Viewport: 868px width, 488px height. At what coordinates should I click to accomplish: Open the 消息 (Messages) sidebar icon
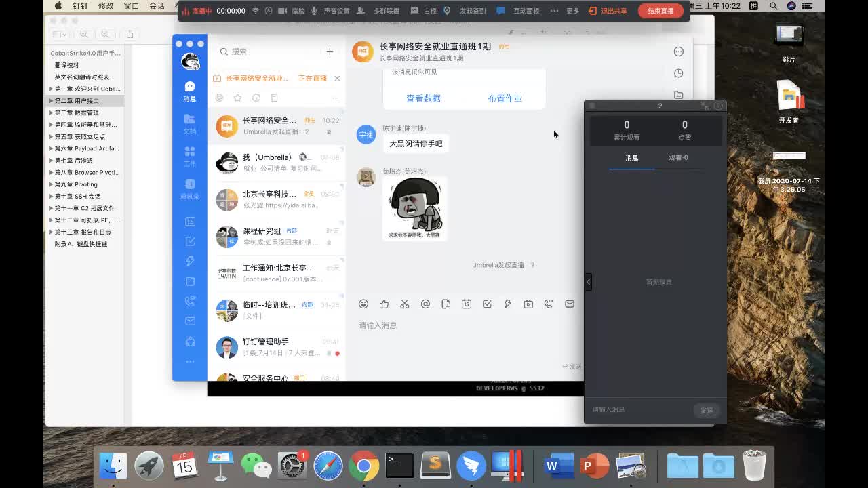[190, 91]
